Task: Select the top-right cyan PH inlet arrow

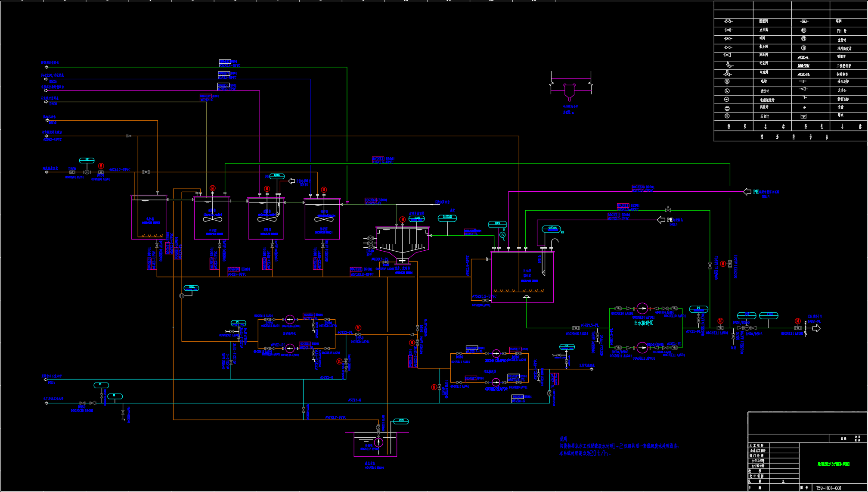Action: (x=747, y=192)
